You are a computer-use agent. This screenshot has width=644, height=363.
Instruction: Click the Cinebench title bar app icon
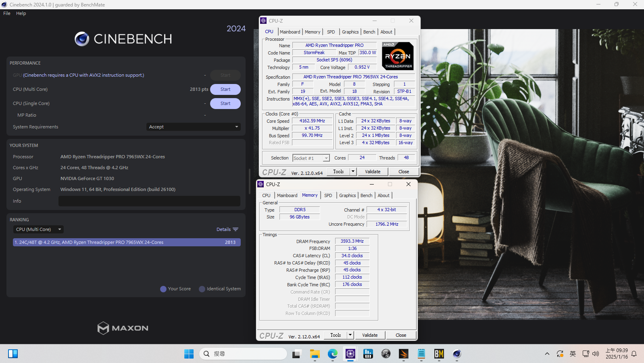click(4, 4)
